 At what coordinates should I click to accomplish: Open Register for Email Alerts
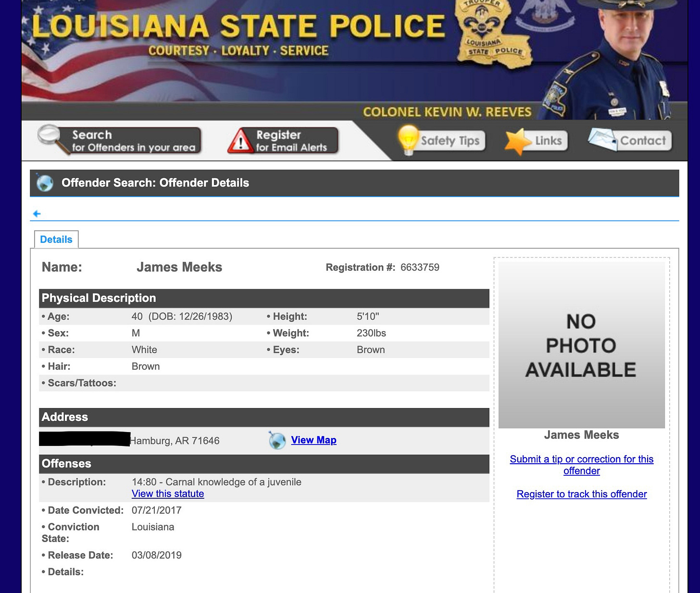(x=283, y=141)
